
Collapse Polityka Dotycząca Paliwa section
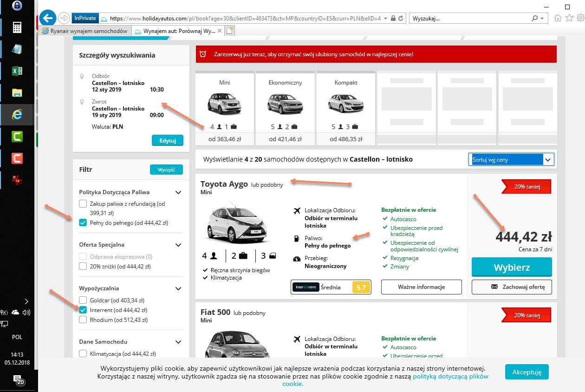pyautogui.click(x=178, y=192)
